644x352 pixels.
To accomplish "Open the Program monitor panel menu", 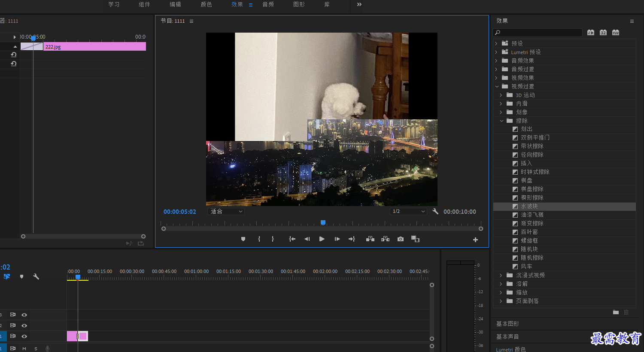I will [191, 21].
